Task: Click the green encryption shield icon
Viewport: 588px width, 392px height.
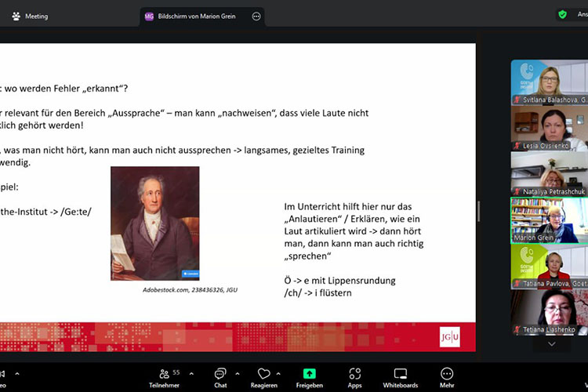Action: pyautogui.click(x=562, y=14)
